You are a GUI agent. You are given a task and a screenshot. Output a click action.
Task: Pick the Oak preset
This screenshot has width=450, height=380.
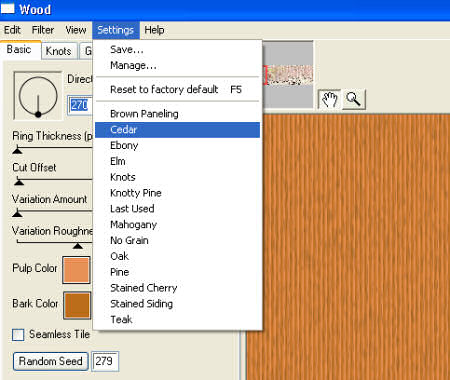[x=177, y=256]
